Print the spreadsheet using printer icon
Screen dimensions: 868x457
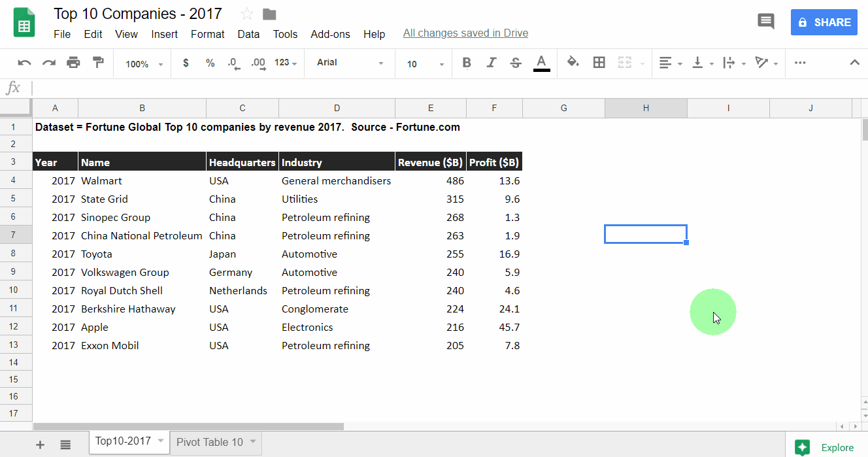[x=73, y=63]
